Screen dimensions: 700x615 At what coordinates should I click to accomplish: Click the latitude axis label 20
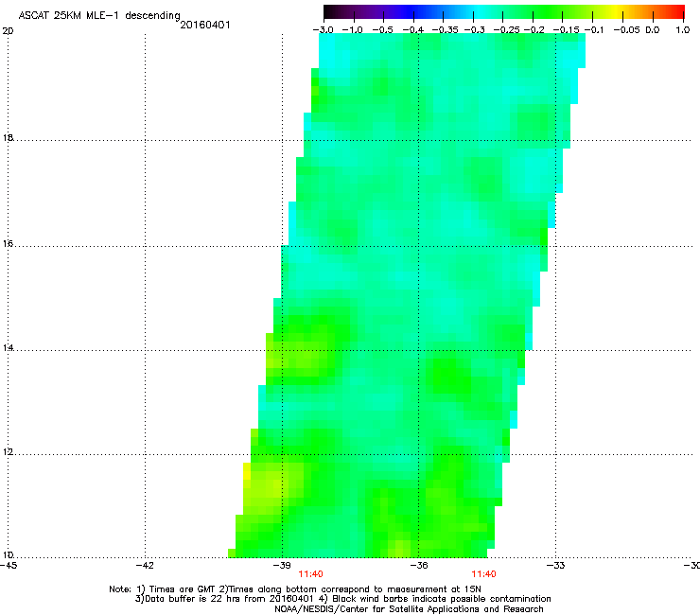pyautogui.click(x=8, y=31)
